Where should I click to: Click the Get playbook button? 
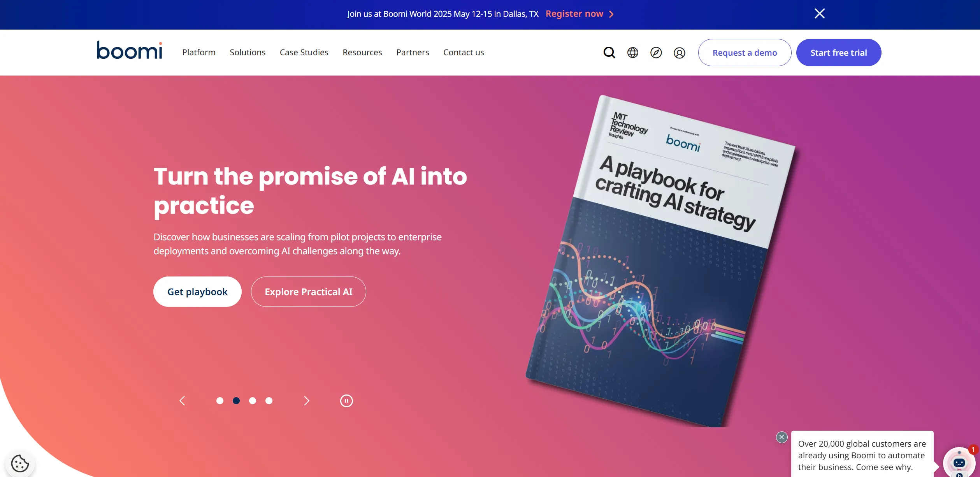tap(197, 292)
